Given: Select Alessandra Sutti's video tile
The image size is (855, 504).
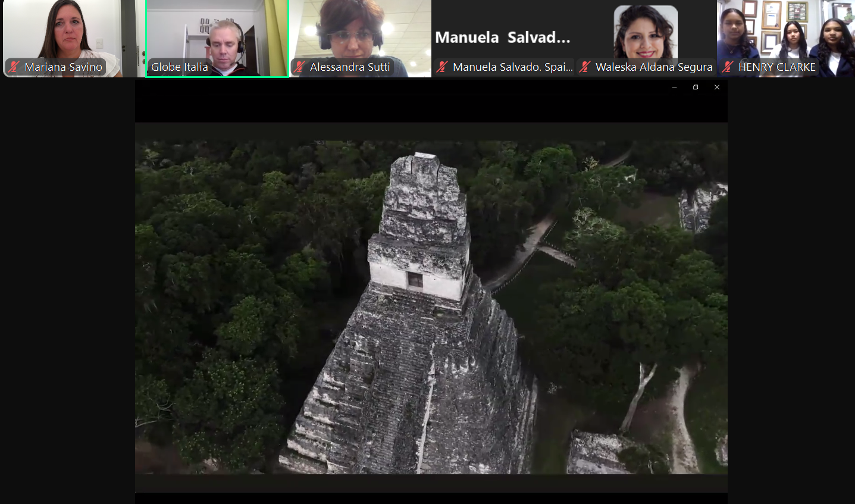Looking at the screenshot, I should (x=360, y=30).
